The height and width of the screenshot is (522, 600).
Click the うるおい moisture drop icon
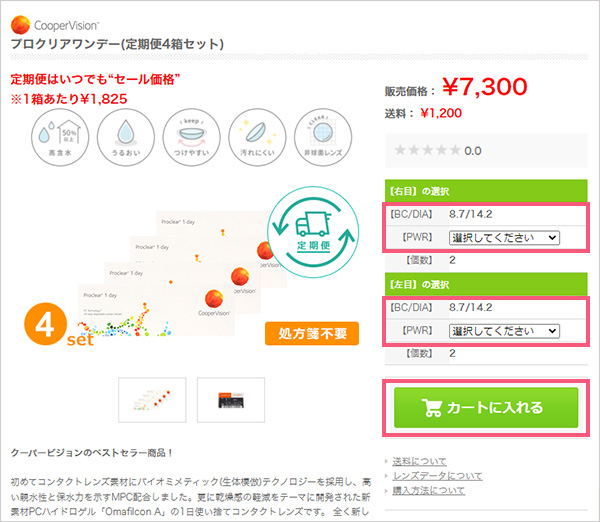[x=126, y=137]
